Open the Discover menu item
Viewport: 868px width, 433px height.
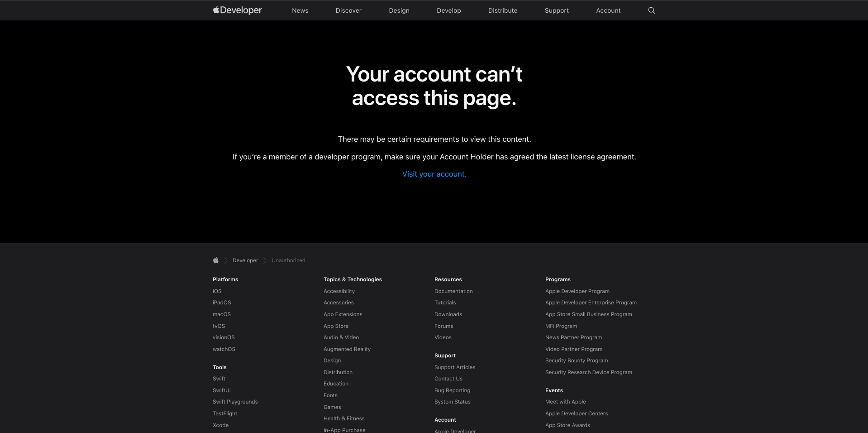point(348,10)
